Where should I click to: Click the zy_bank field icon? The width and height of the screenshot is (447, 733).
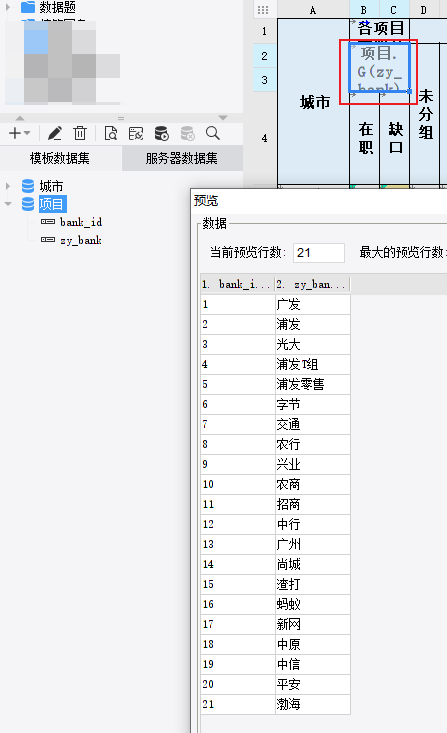(x=48, y=240)
